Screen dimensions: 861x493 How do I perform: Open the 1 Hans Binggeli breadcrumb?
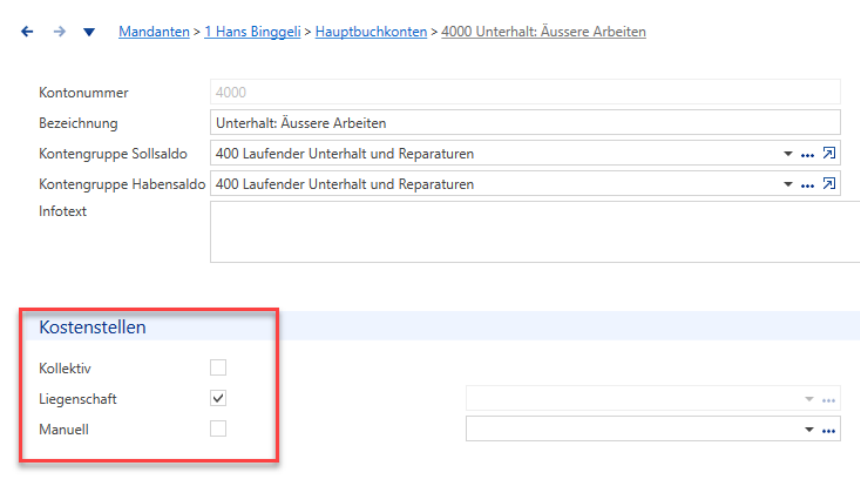click(x=253, y=32)
